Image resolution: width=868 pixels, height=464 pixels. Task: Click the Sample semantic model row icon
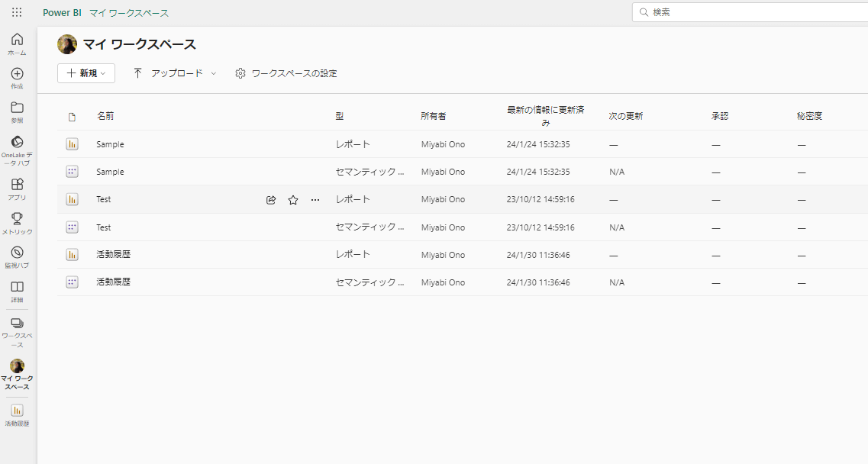[72, 172]
